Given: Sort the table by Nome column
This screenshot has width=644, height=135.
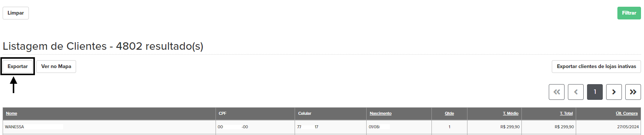Looking at the screenshot, I should (12, 113).
